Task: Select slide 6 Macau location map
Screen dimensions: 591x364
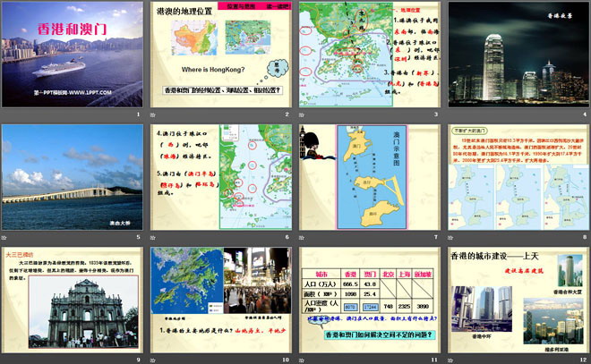Action: (x=221, y=177)
